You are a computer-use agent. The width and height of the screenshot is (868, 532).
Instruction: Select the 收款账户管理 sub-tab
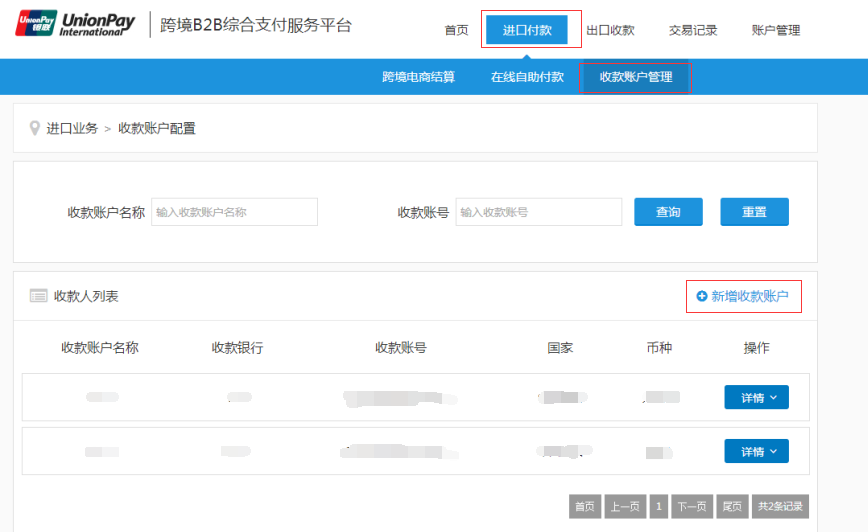(x=636, y=77)
